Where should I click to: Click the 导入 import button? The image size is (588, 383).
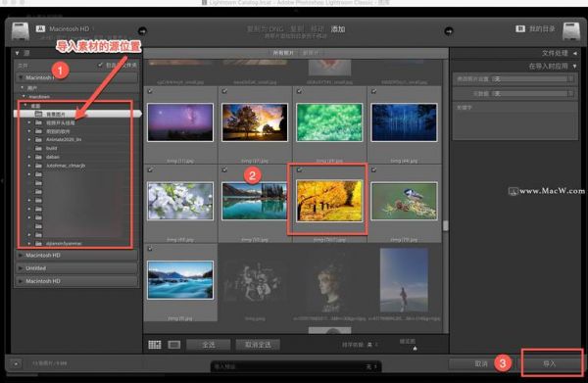click(x=550, y=363)
